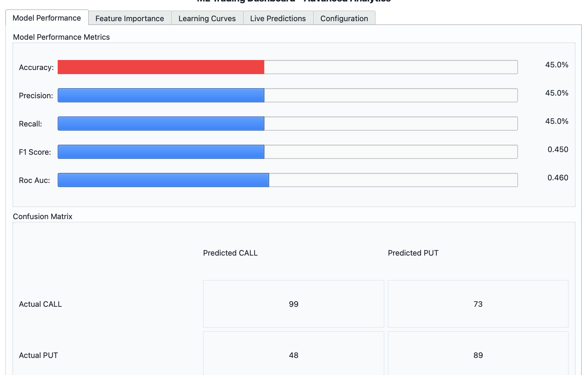Click the Actual CALL row label
Screen dimensions: 588x375
tap(40, 304)
